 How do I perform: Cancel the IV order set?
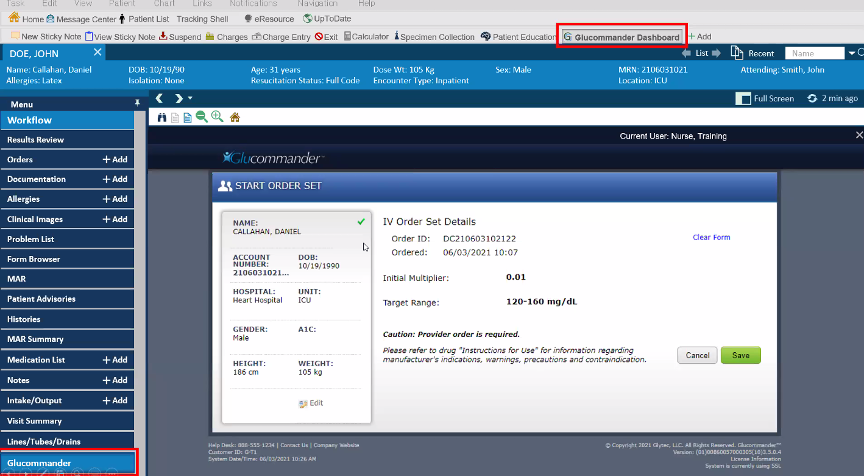point(697,355)
